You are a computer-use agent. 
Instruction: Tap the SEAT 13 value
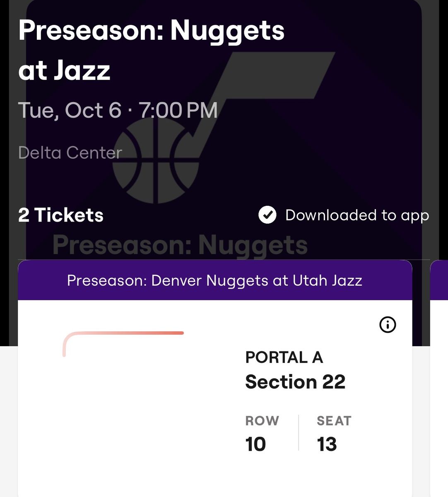327,444
